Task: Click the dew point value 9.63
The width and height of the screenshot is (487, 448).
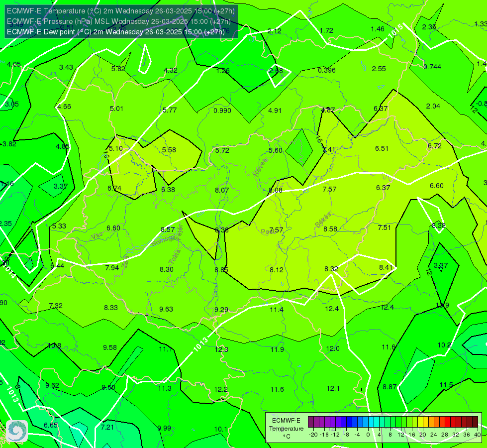Action: pyautogui.click(x=166, y=309)
